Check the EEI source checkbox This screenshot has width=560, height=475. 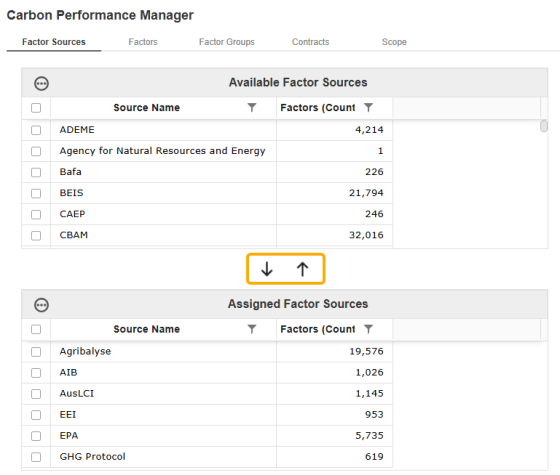pyautogui.click(x=36, y=415)
